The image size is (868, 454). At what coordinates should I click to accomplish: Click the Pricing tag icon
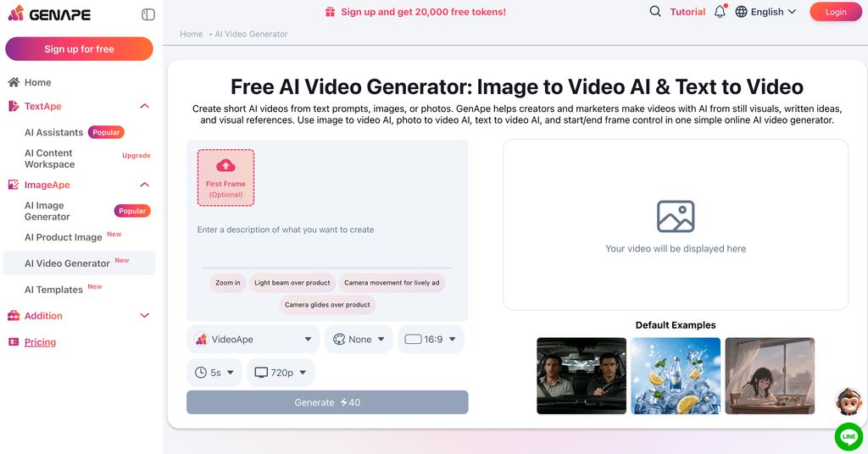click(x=14, y=341)
